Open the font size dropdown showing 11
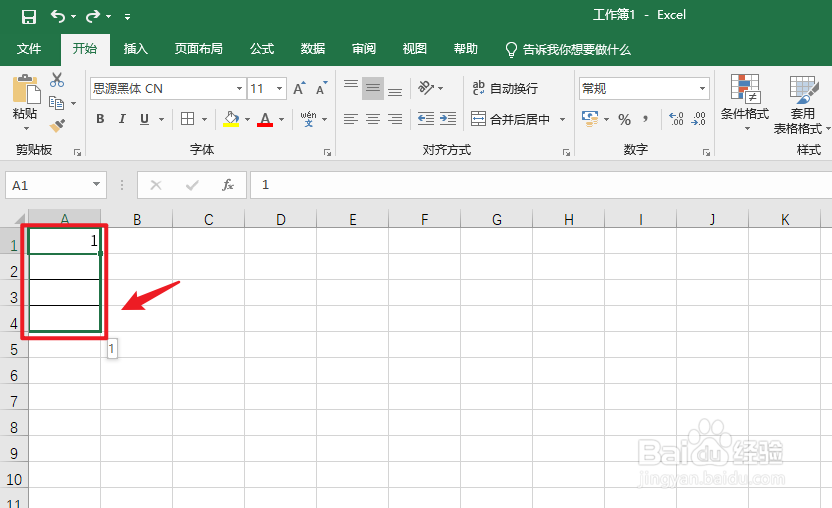The image size is (832, 508). click(279, 89)
